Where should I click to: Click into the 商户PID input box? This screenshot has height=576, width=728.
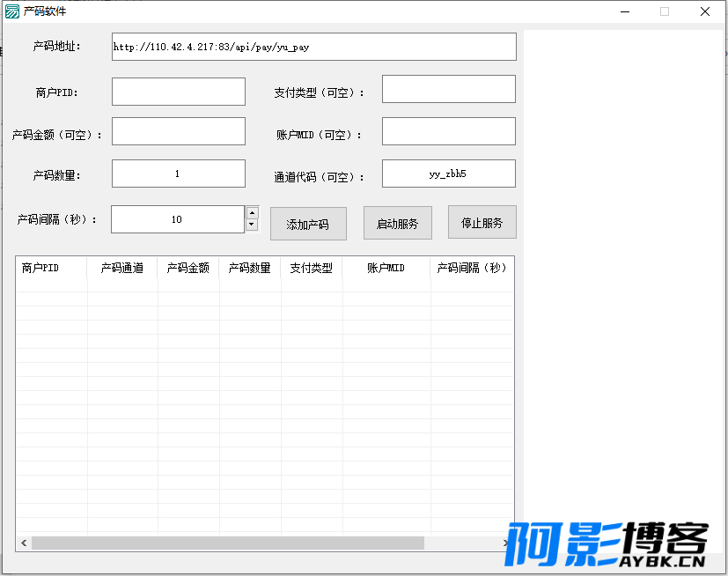[179, 92]
